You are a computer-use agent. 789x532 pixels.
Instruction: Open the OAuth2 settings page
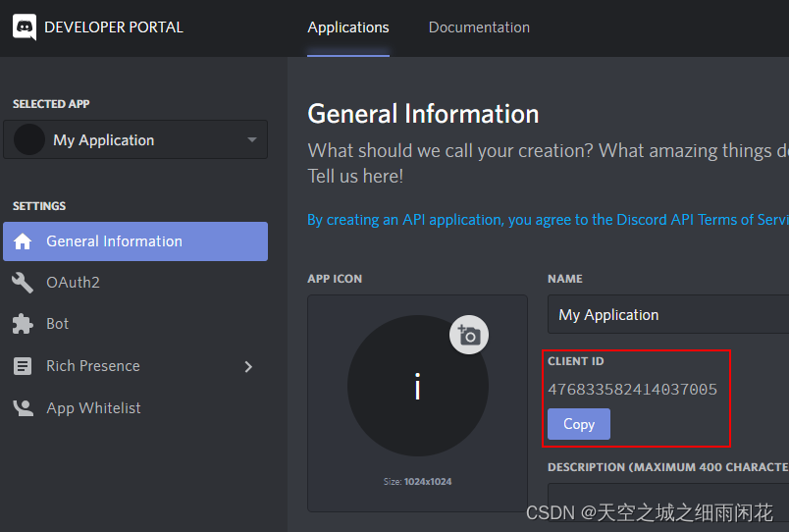73,283
